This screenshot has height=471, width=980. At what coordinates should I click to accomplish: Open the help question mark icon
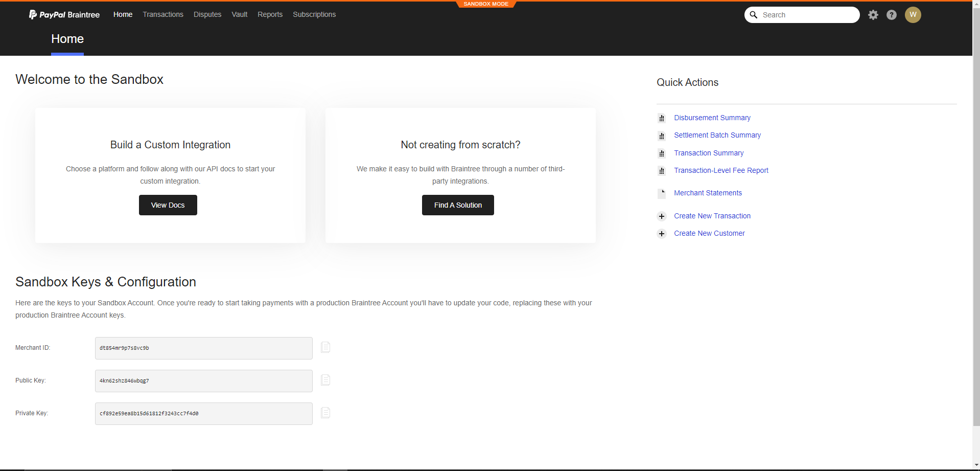pos(892,15)
